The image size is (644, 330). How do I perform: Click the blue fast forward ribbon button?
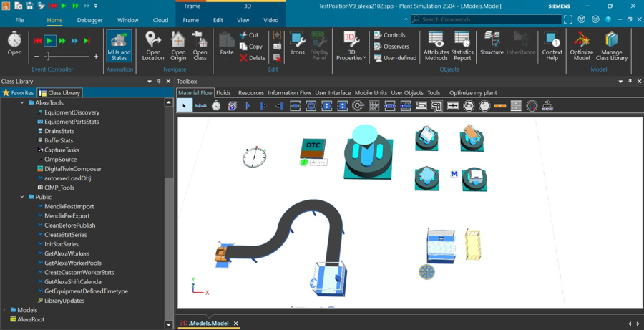tap(74, 41)
